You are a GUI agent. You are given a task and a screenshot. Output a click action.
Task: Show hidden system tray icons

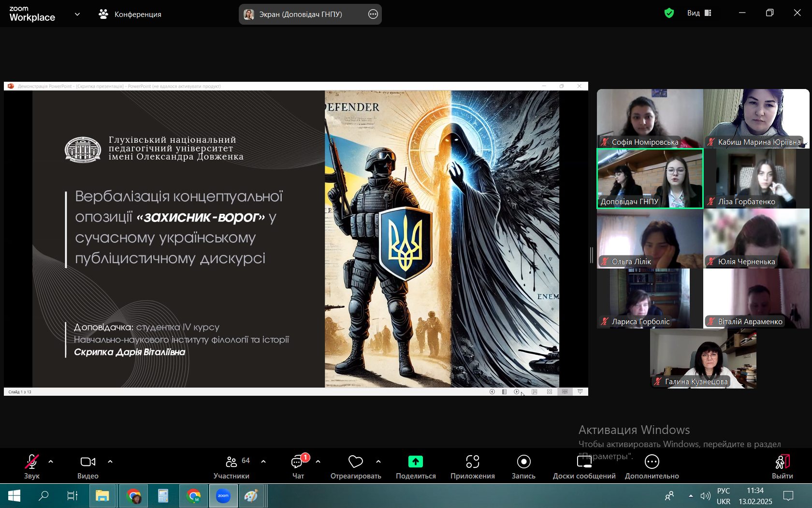coord(691,496)
